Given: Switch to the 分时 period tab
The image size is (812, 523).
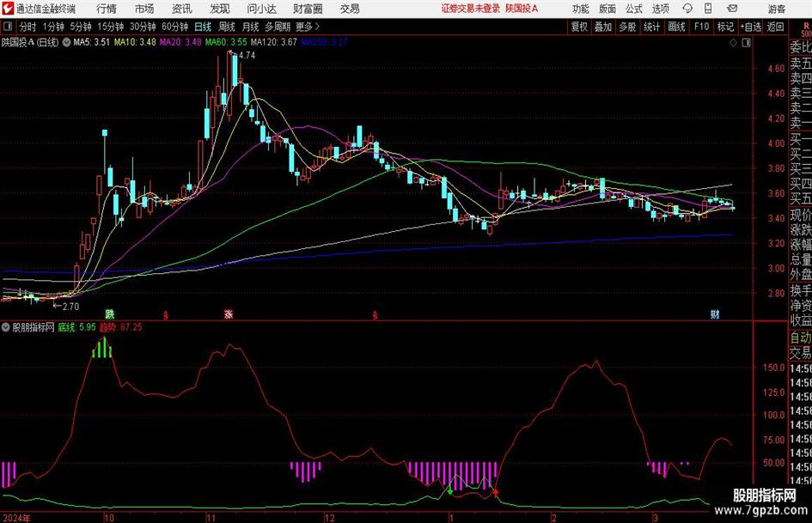Looking at the screenshot, I should [27, 27].
